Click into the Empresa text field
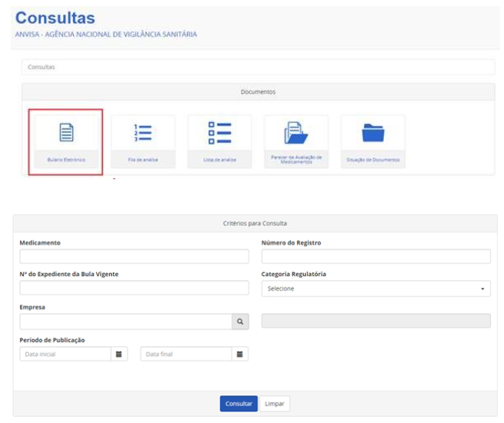Screen dimensions: 504x423 pos(125,321)
